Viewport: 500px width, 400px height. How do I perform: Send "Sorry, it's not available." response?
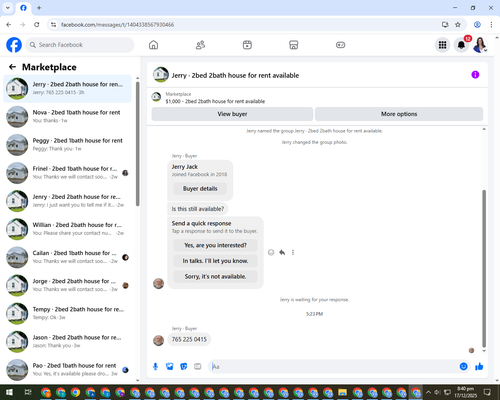[215, 276]
